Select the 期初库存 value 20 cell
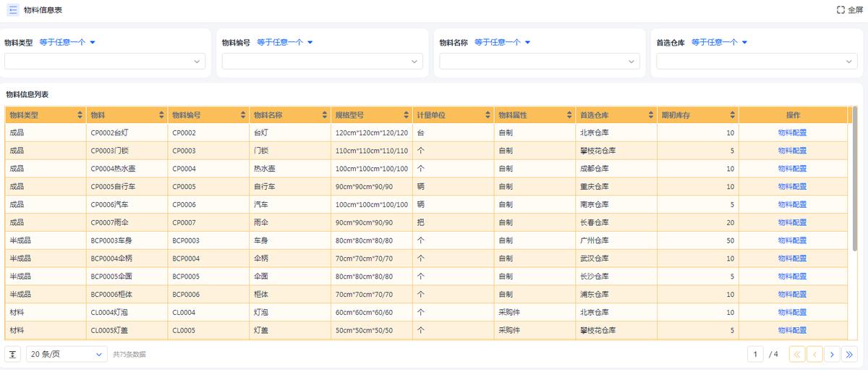This screenshot has height=370, width=868. pos(698,223)
